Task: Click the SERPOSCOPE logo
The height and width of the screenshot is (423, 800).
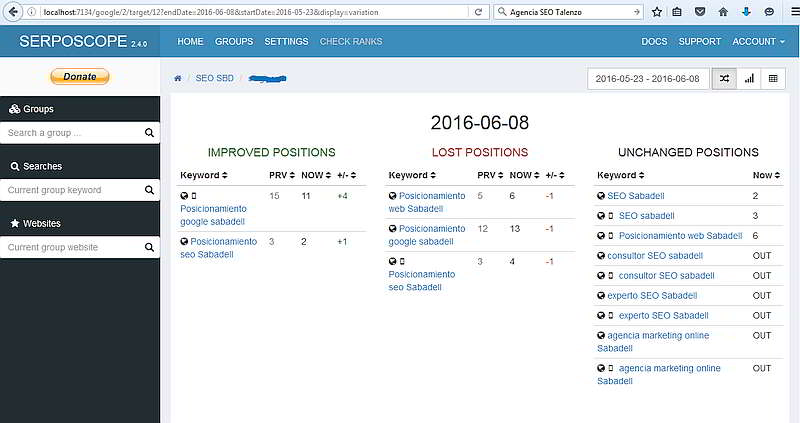Action: (83, 41)
